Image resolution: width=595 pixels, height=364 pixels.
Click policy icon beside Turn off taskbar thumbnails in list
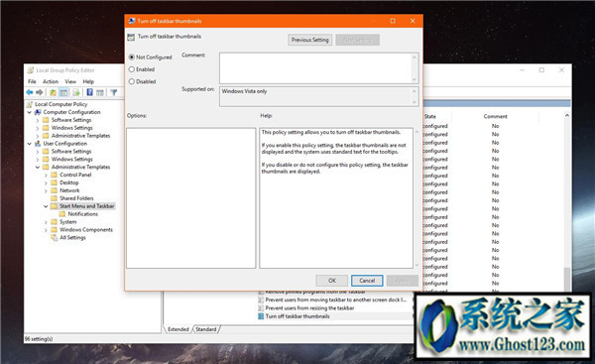(x=261, y=316)
